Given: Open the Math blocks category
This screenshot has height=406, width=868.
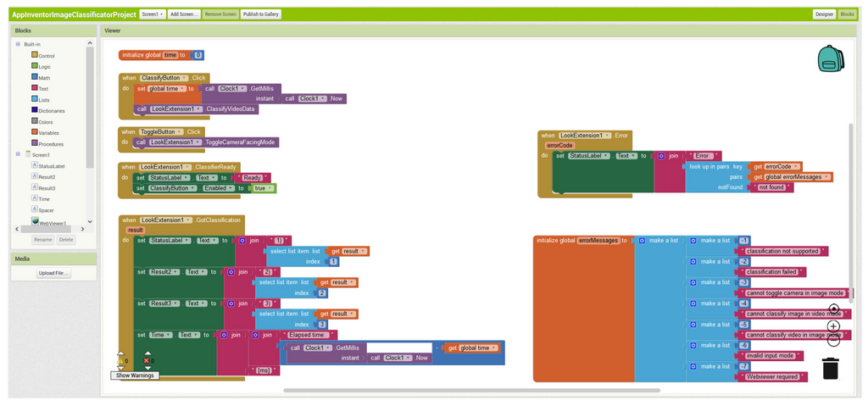Looking at the screenshot, I should (x=41, y=77).
